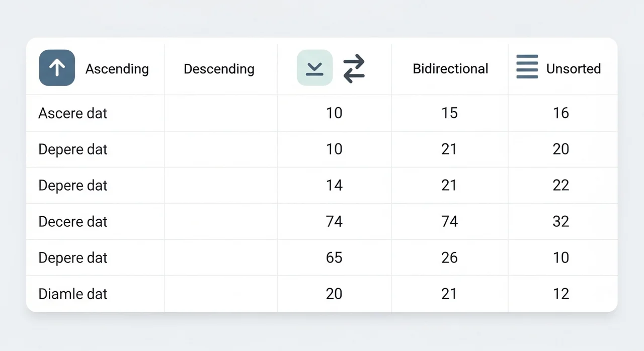Click the value 12 in last row
Viewport: 644px width, 351px height.
[560, 294]
